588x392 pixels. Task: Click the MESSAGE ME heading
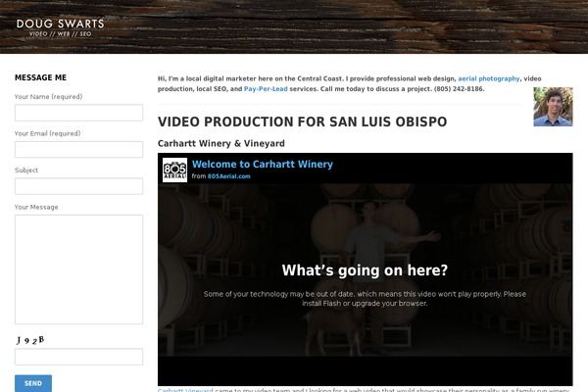point(40,77)
